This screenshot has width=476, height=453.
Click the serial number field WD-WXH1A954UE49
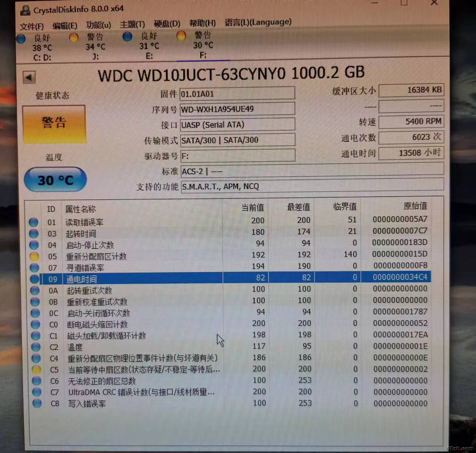click(237, 109)
